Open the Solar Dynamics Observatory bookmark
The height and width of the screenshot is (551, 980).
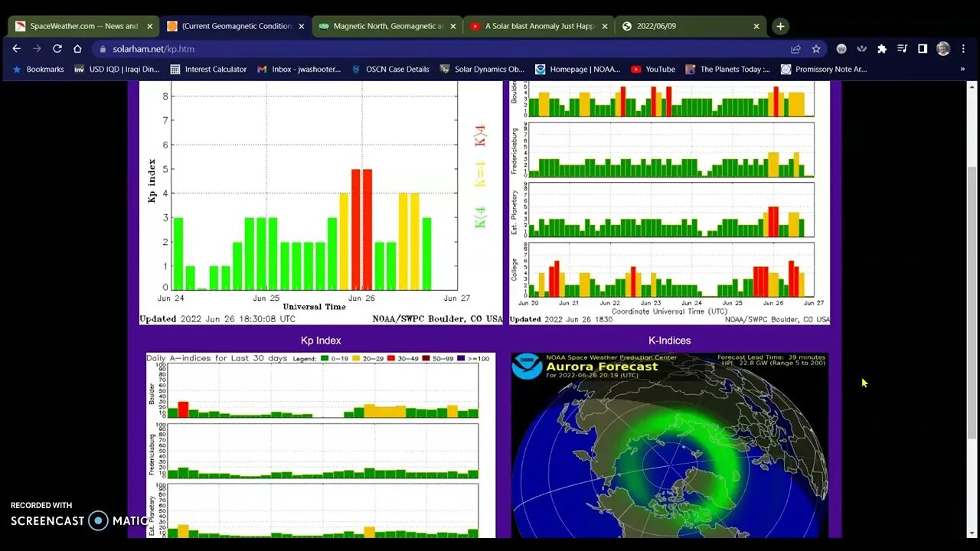click(482, 69)
